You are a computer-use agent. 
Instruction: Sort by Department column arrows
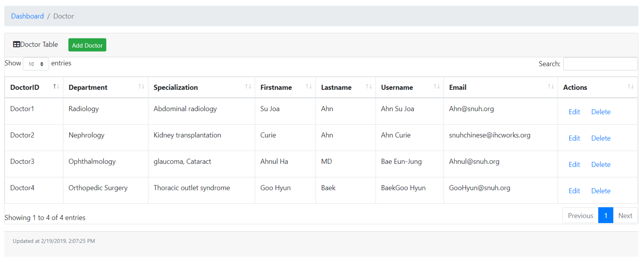[x=141, y=86]
